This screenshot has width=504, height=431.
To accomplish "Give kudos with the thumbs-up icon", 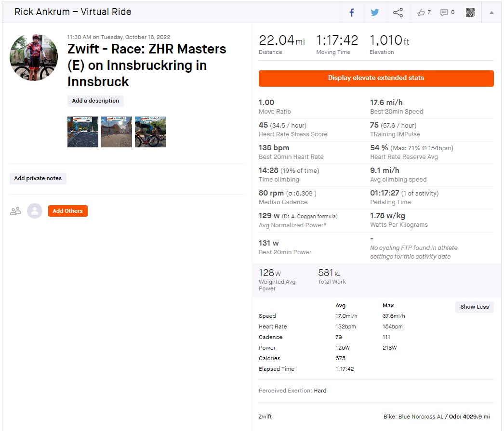I will tap(421, 13).
